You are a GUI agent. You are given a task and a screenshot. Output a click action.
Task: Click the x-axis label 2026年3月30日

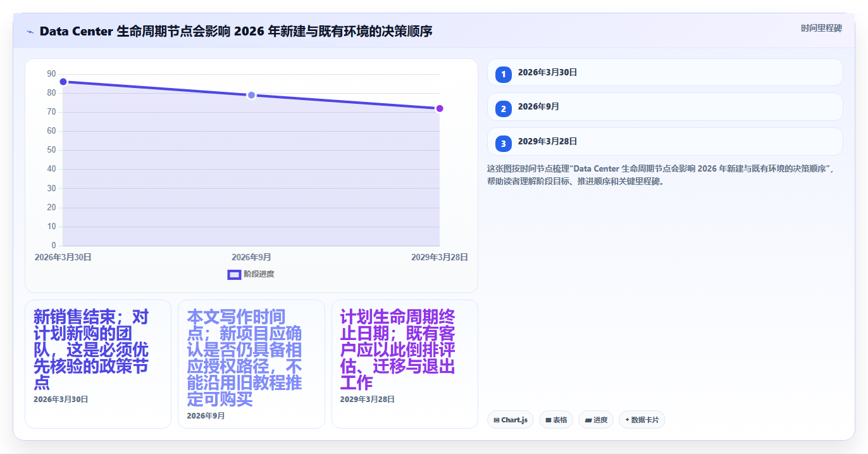click(63, 257)
